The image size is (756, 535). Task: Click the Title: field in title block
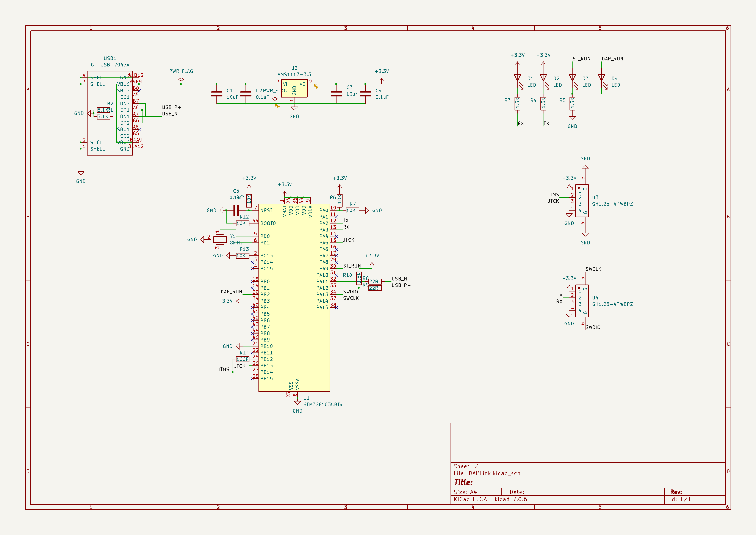pos(463,483)
